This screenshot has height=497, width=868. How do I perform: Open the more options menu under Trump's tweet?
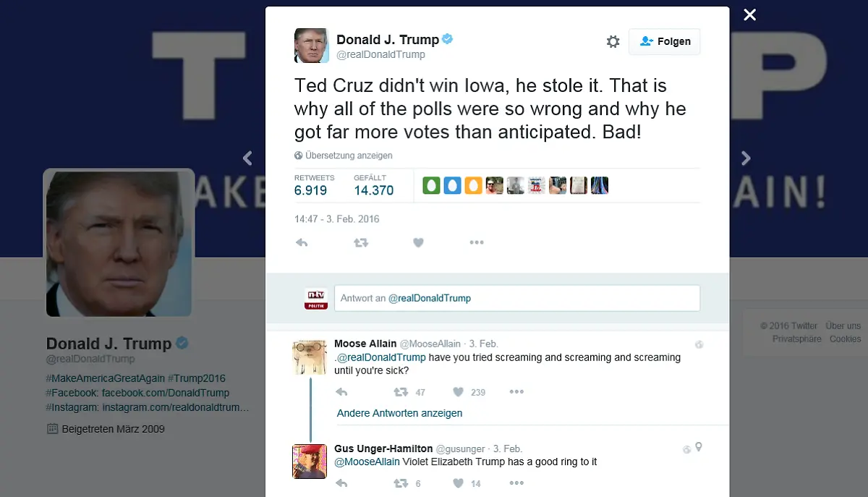477,242
